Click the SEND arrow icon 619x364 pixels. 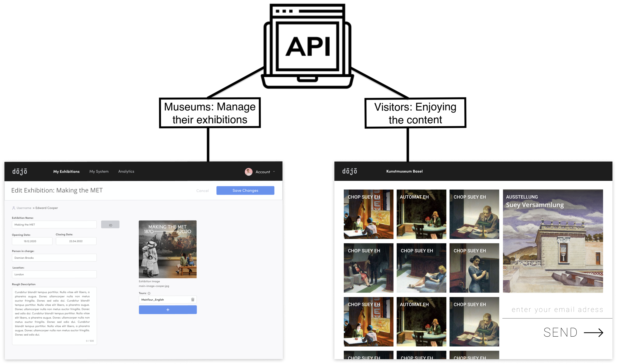pyautogui.click(x=593, y=333)
